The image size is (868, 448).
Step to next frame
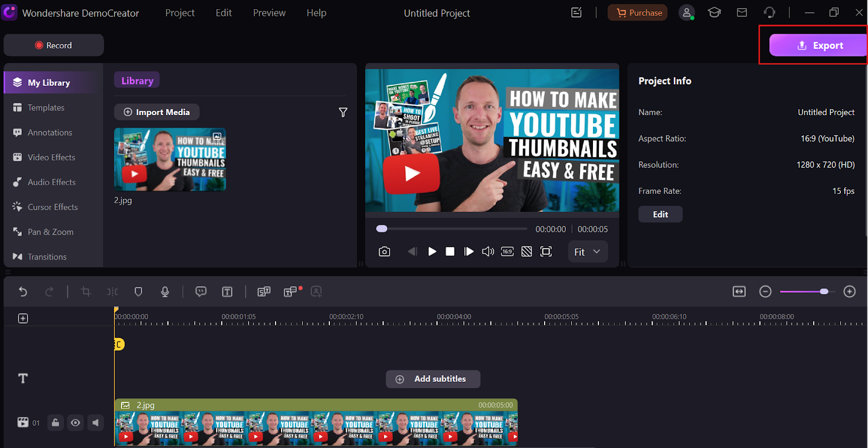469,251
